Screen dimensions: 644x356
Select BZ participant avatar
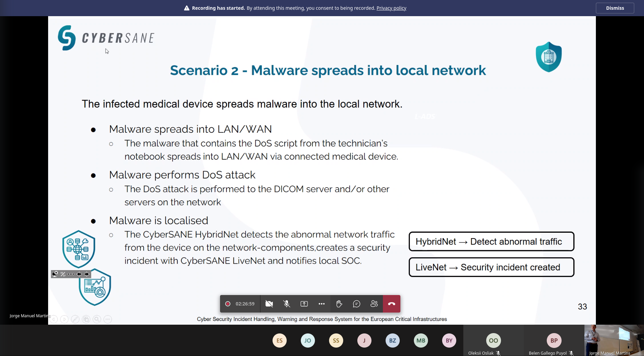coord(393,341)
